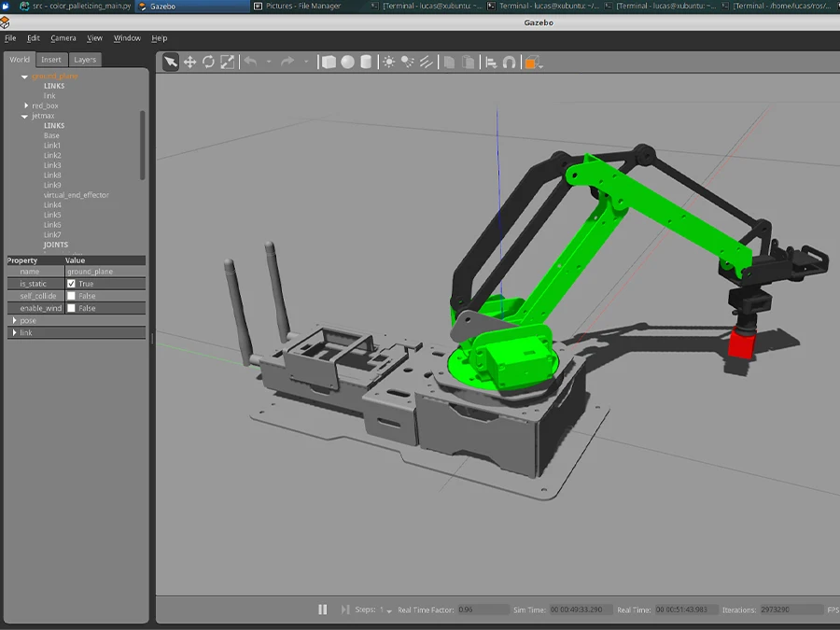This screenshot has width=840, height=630.
Task: Check the enable_wind checkbox
Action: click(71, 308)
